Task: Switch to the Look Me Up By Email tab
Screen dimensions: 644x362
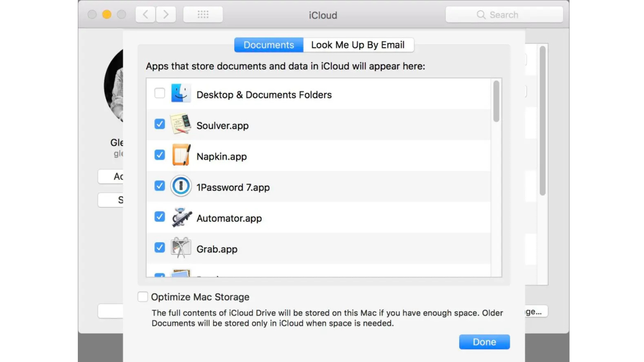Action: click(358, 45)
